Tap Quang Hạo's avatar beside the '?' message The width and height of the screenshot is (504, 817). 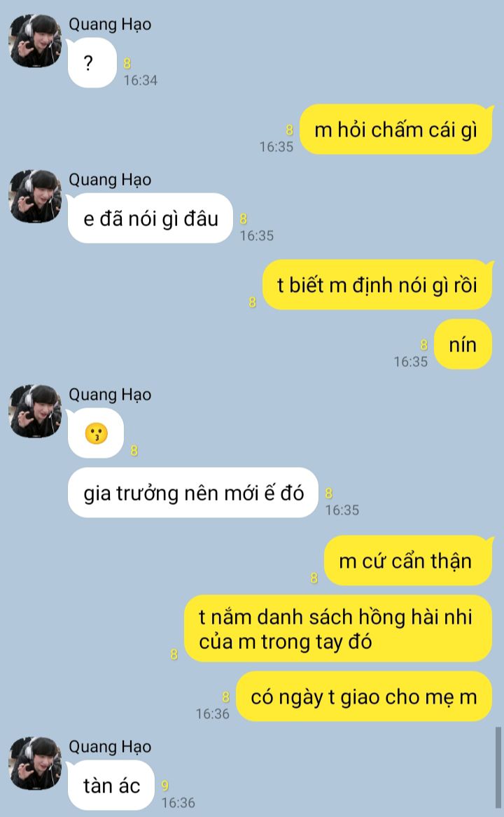(x=36, y=41)
